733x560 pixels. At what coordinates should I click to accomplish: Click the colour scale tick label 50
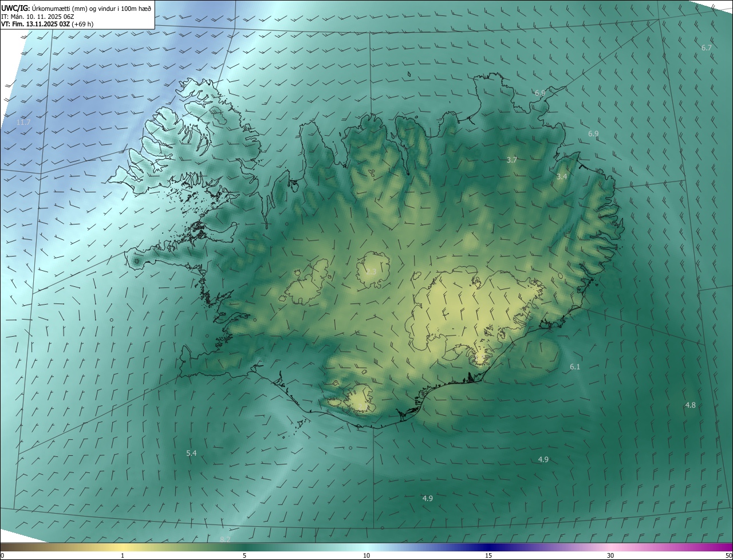click(x=728, y=555)
